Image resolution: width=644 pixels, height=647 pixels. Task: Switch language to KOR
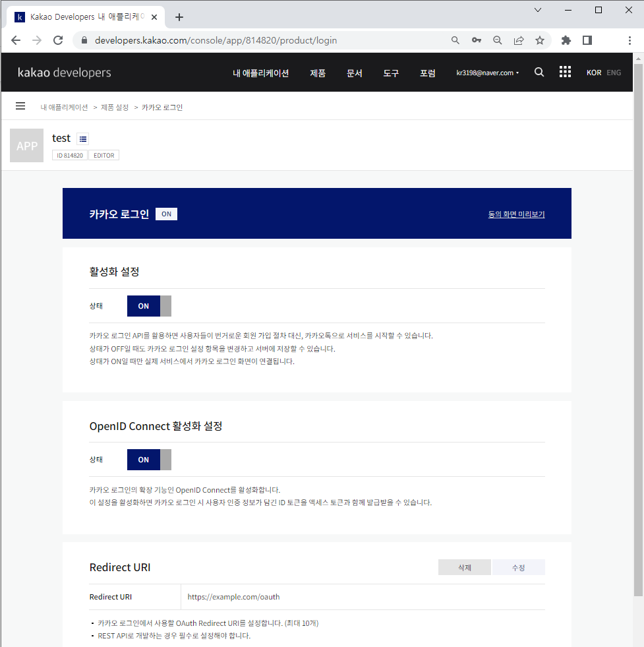594,73
